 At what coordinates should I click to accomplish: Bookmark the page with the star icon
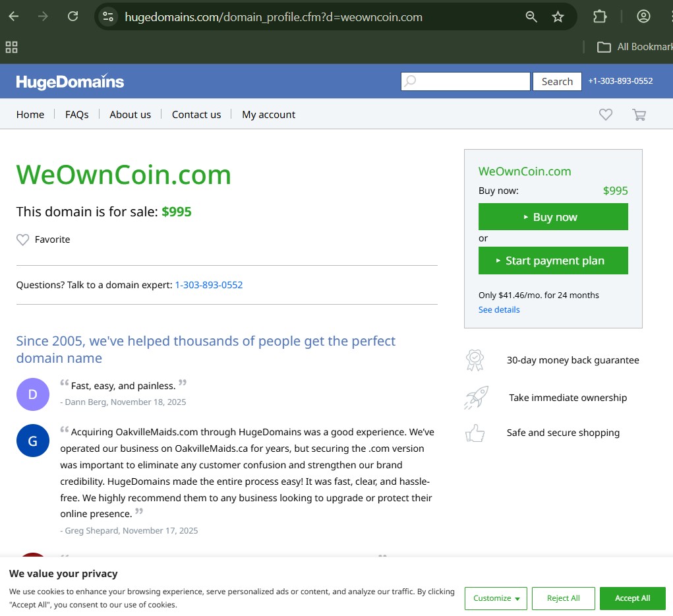point(558,16)
